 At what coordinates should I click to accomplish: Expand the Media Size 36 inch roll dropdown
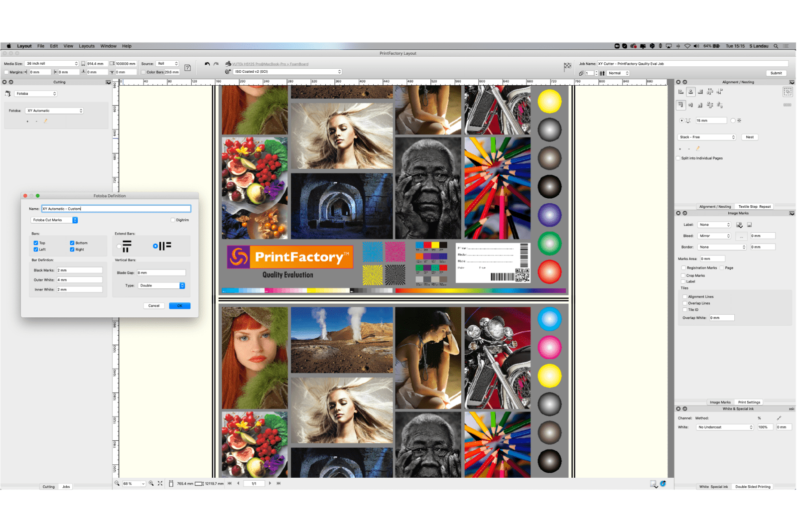52,64
